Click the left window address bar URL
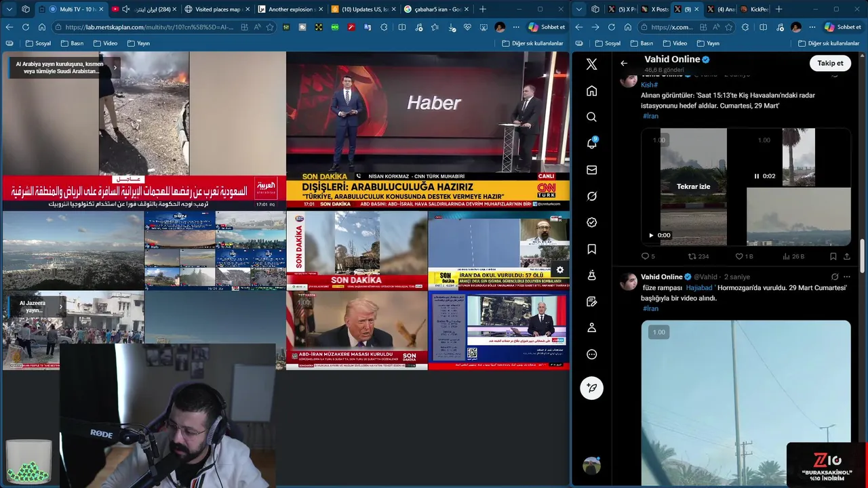 pos(150,27)
